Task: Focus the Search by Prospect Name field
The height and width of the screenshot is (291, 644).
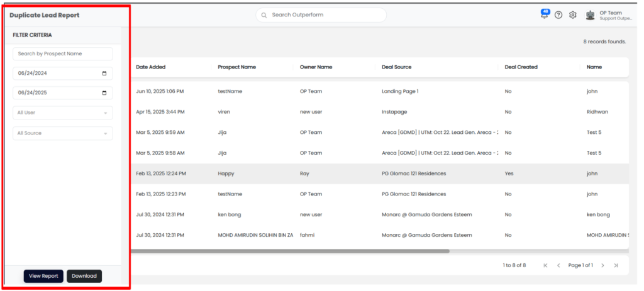Action: coord(63,54)
